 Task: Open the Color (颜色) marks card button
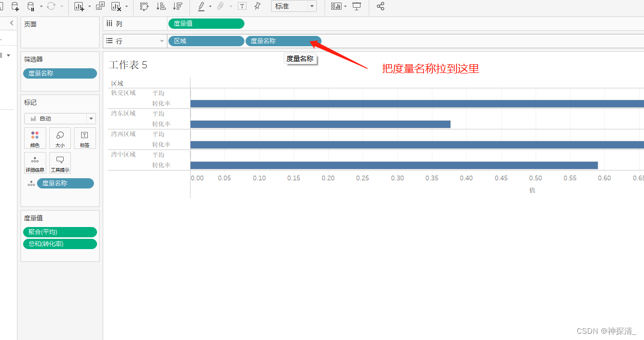(x=35, y=138)
